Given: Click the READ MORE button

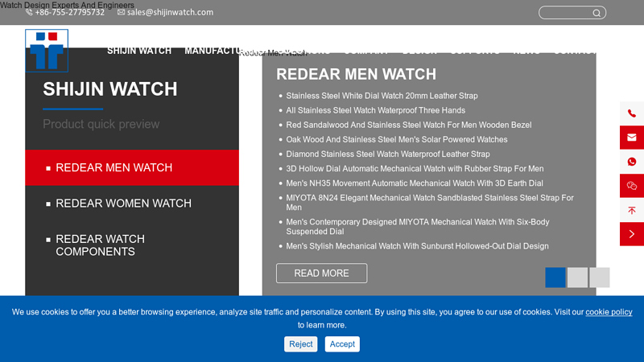Looking at the screenshot, I should coord(321,274).
